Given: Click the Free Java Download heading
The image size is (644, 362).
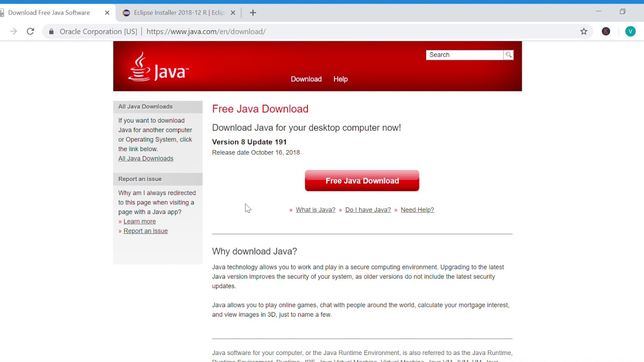Looking at the screenshot, I should click(260, 109).
